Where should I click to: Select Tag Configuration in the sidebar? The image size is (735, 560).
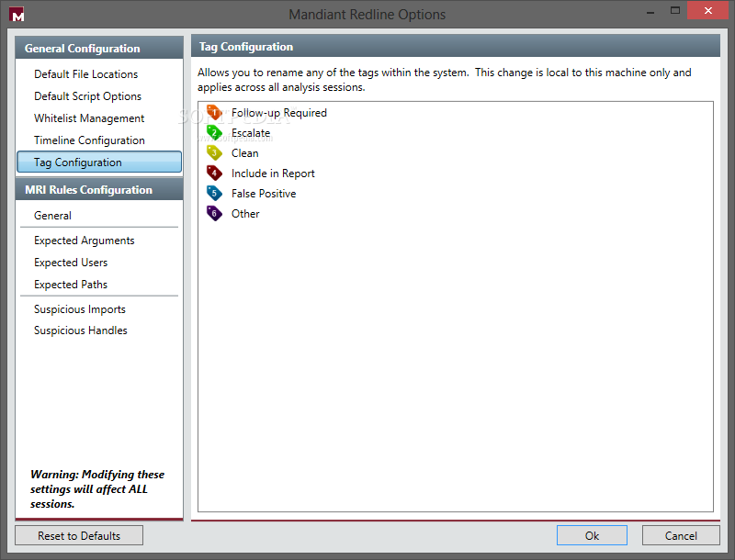(99, 162)
